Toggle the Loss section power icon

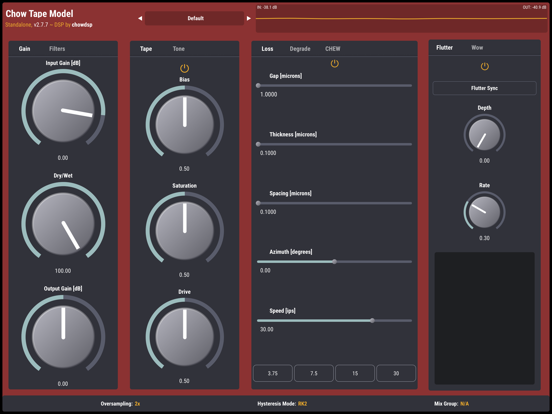pyautogui.click(x=334, y=64)
